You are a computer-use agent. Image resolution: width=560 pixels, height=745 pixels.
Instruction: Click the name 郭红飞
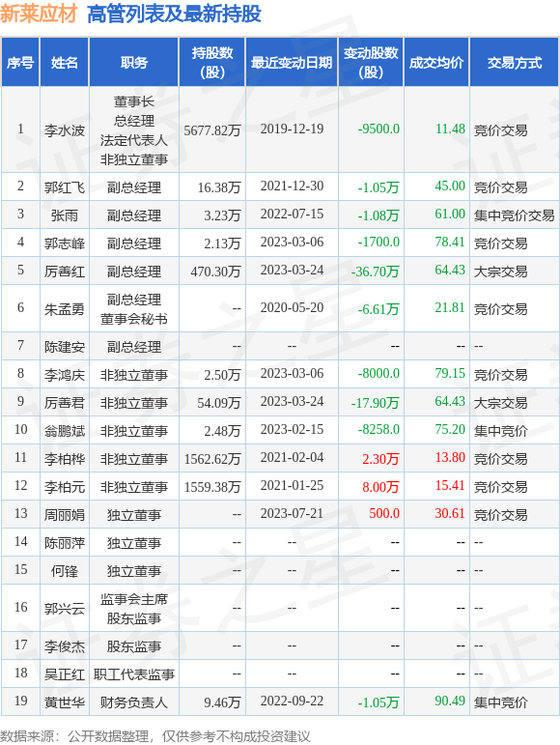[x=65, y=187]
